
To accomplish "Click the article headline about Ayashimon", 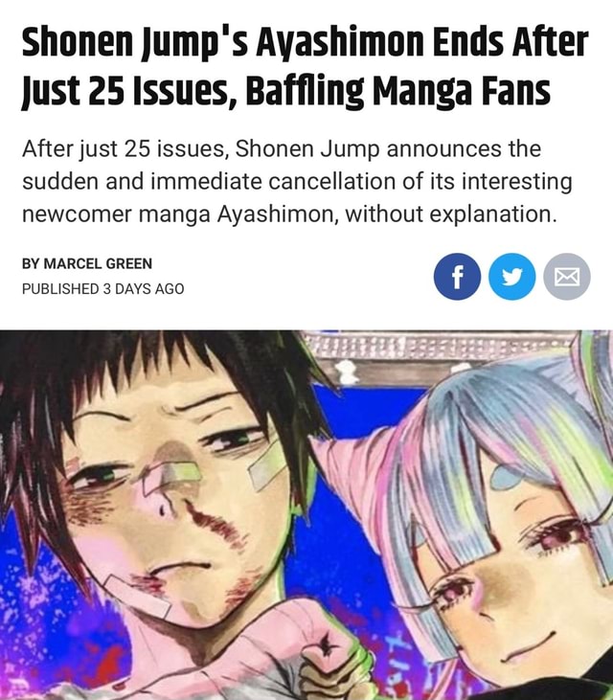I will click(x=305, y=66).
